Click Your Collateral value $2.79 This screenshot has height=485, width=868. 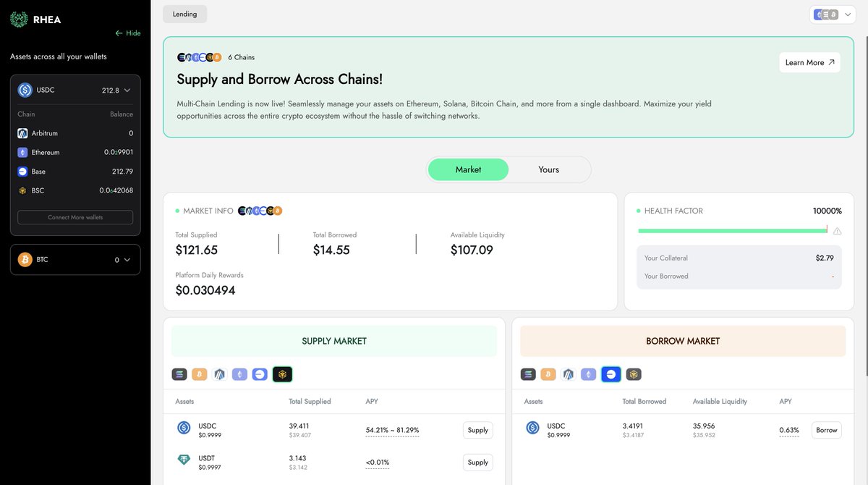click(825, 258)
